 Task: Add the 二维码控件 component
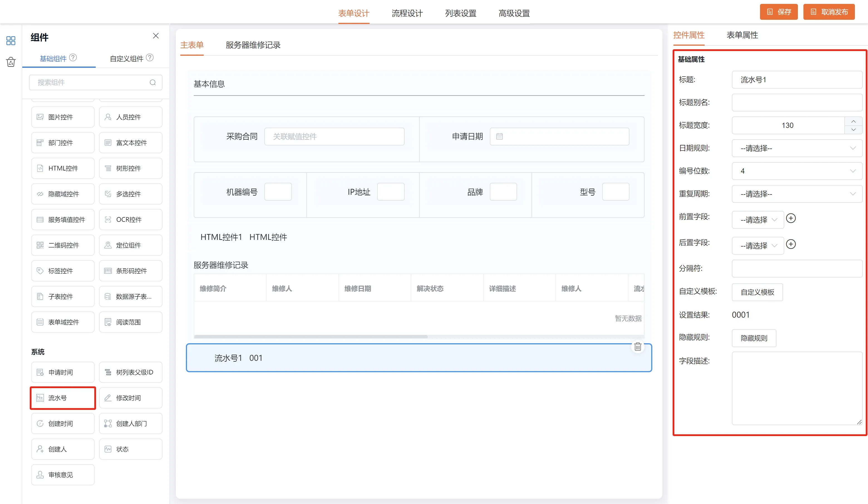pyautogui.click(x=63, y=245)
